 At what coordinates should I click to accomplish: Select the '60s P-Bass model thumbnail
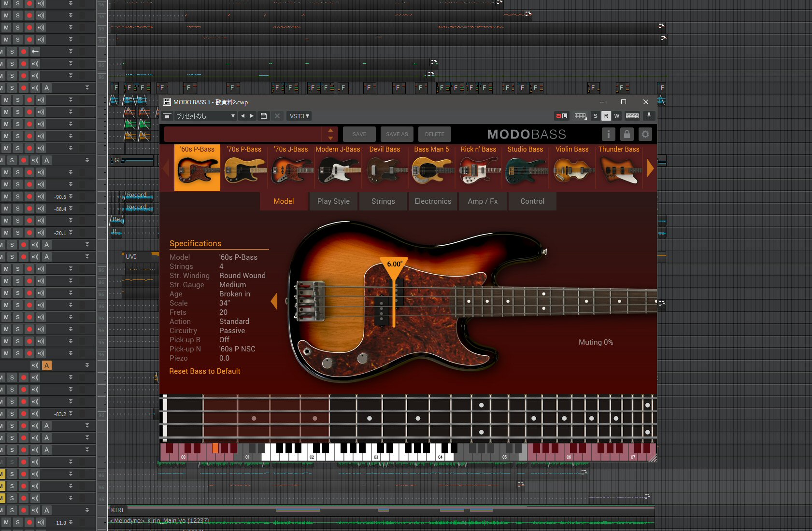click(x=197, y=168)
